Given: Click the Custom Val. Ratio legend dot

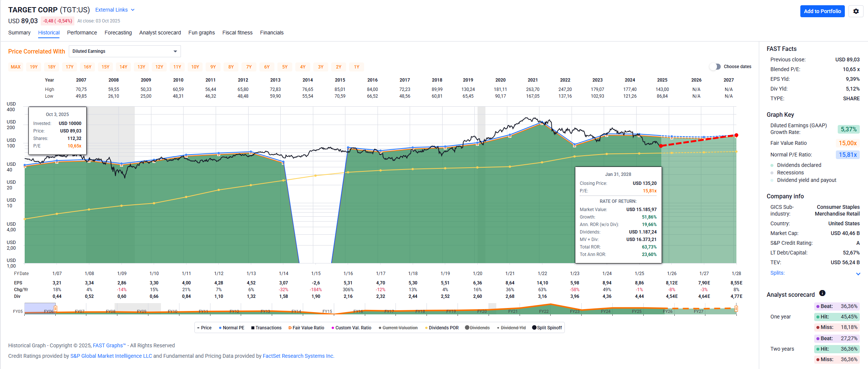Looking at the screenshot, I should pyautogui.click(x=333, y=328).
